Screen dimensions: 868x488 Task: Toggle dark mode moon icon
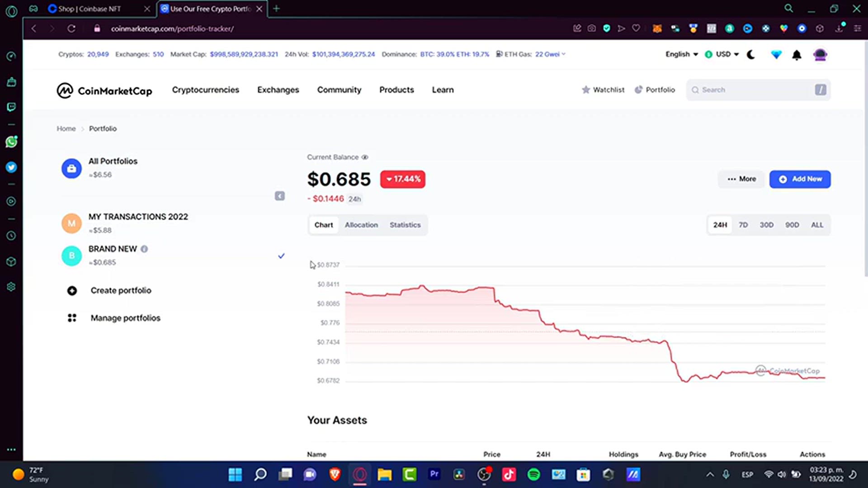pos(751,55)
